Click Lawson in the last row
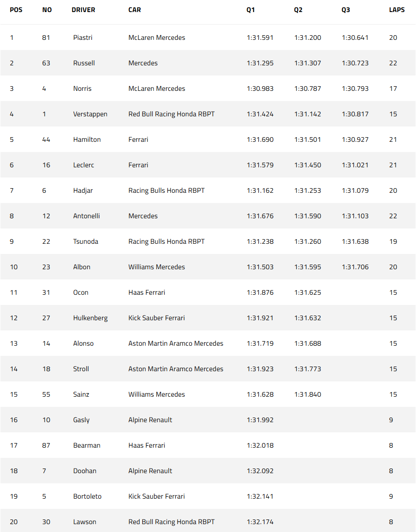Screen dimensions: 416x532 click(x=84, y=522)
